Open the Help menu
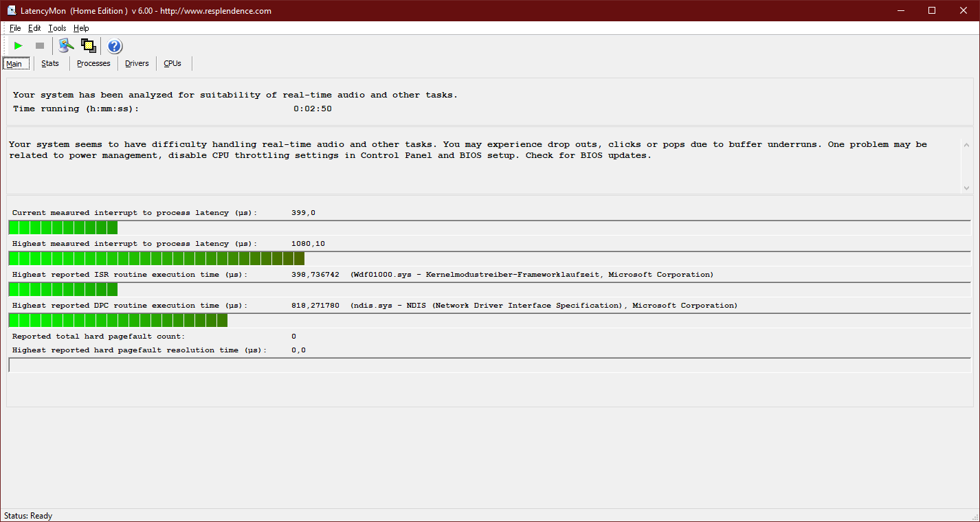 point(81,28)
